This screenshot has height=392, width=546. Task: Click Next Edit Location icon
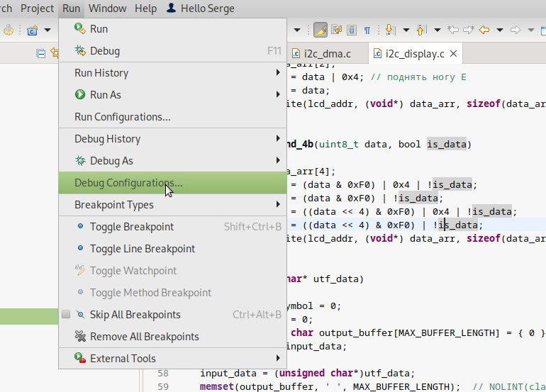point(468,30)
